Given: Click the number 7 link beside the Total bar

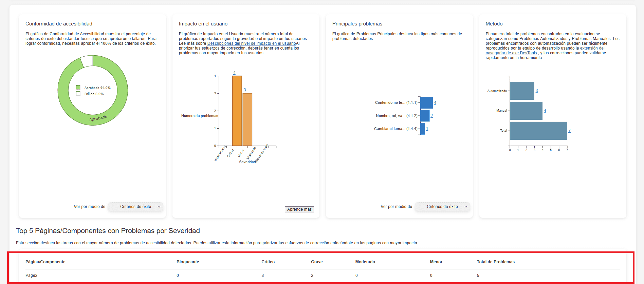Looking at the screenshot, I should pos(569,131).
